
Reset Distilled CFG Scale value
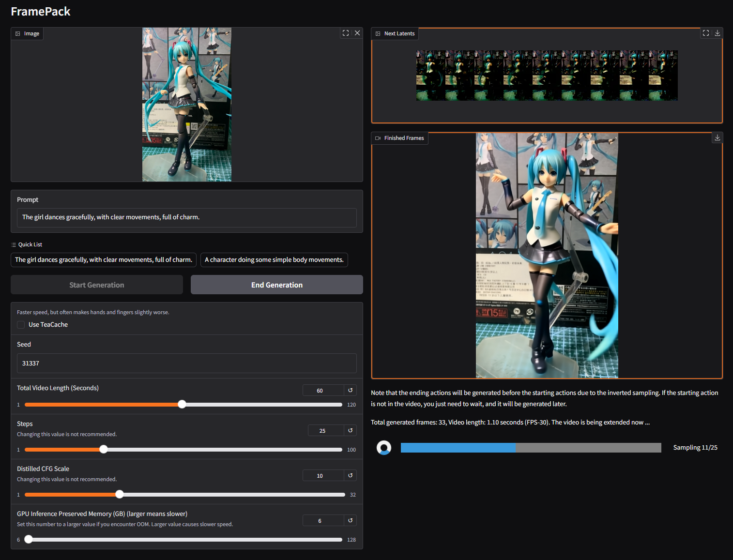pyautogui.click(x=350, y=475)
